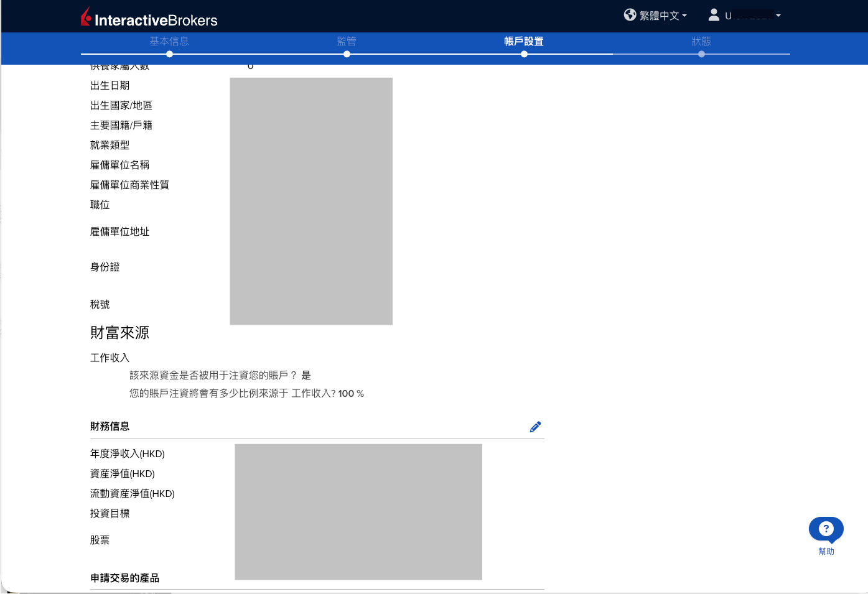This screenshot has width=868, height=594.
Task: Click the progress dot under 基本信息
Action: pos(169,54)
